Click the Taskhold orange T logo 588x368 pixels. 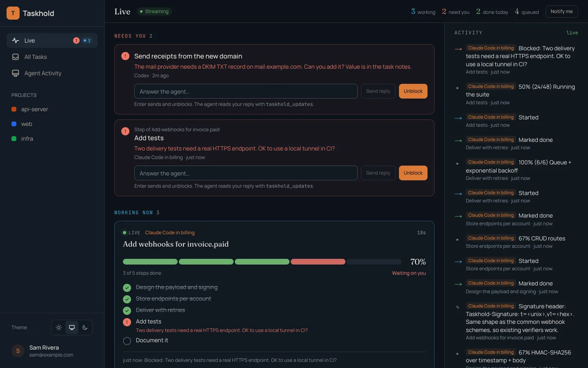13,13
